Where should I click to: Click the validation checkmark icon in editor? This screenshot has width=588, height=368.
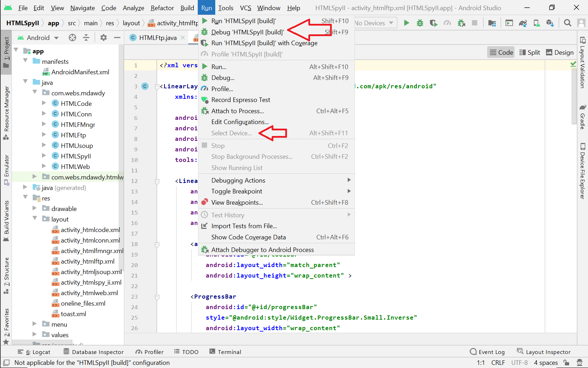[x=573, y=64]
